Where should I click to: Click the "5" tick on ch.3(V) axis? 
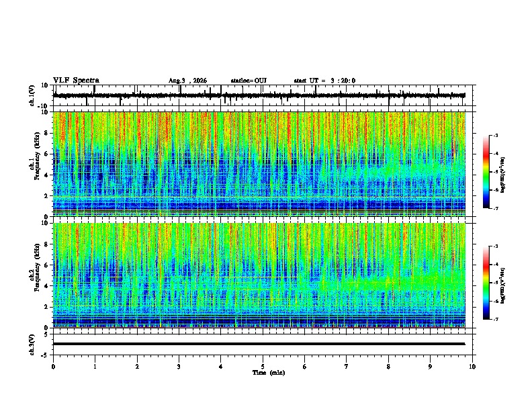(x=46, y=334)
